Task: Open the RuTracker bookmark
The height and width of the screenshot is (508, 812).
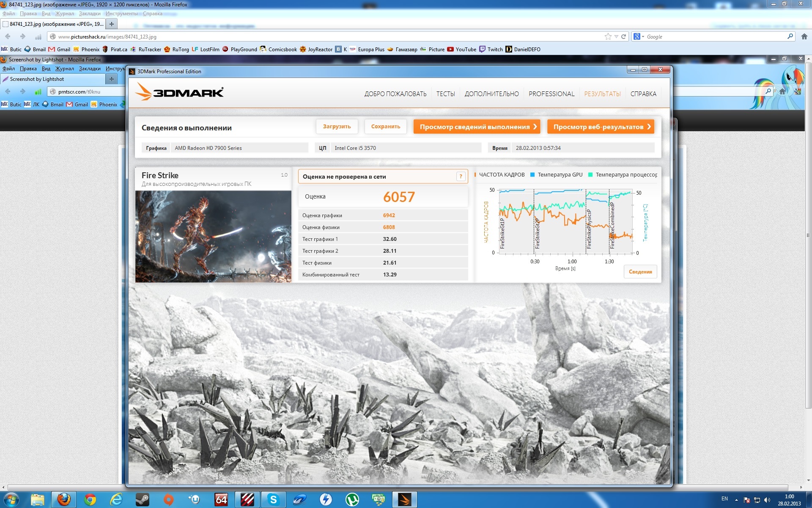Action: [146, 49]
